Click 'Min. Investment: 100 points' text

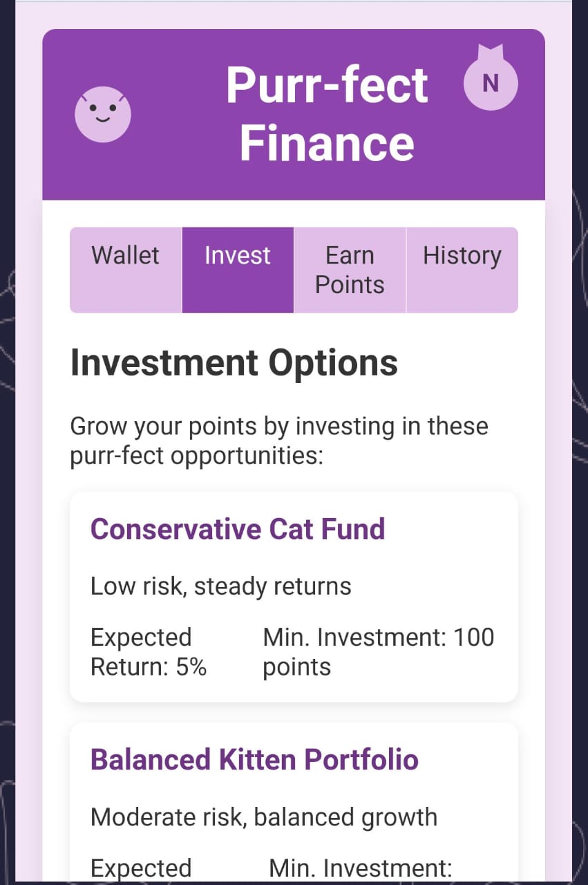click(378, 651)
